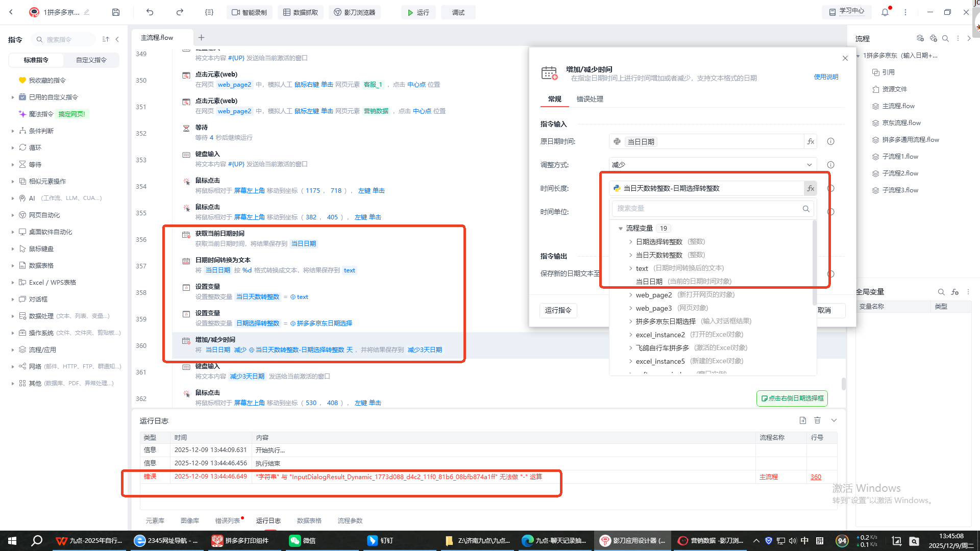Expand the 条件判断 command group

(x=13, y=131)
